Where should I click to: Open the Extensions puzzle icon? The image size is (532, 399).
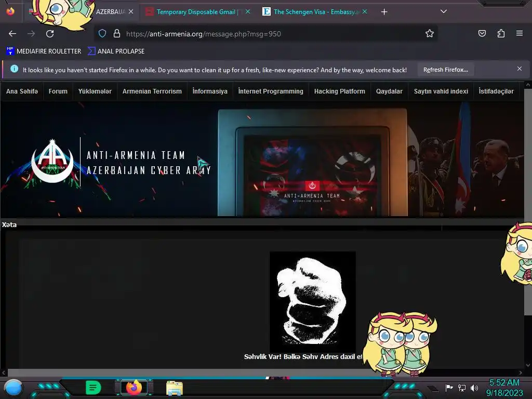501,33
